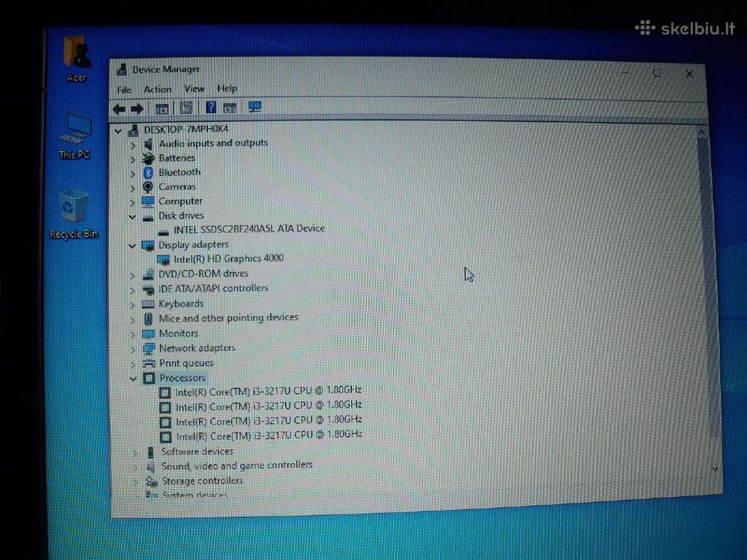Expand Audio inputs and outputs
Image resolution: width=747 pixels, height=560 pixels.
coord(133,144)
